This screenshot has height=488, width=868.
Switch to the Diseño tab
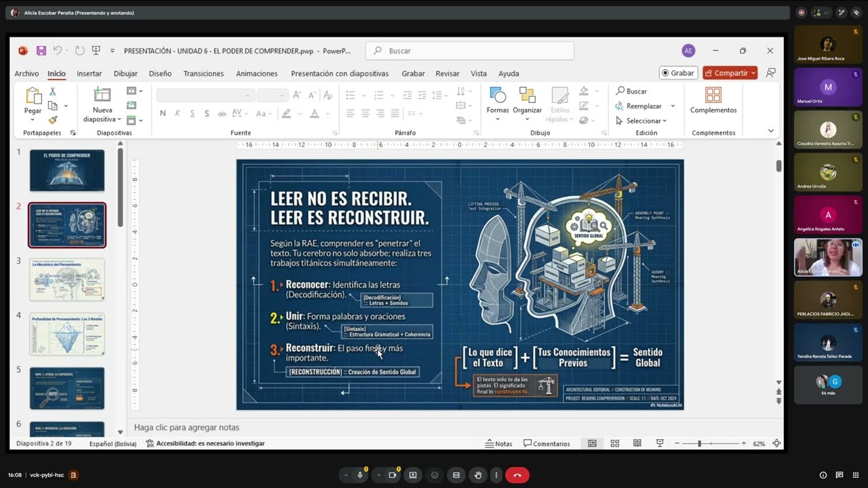tap(160, 73)
